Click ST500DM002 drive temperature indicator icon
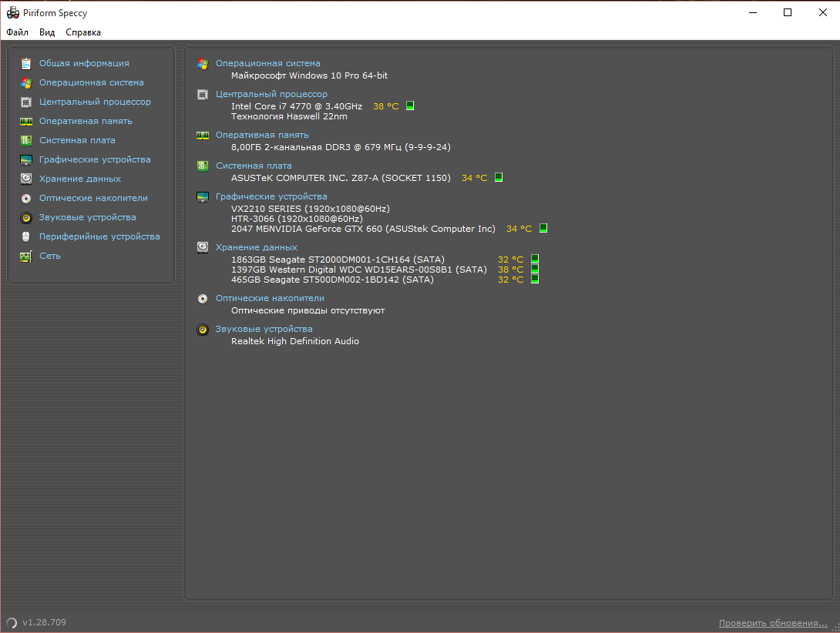Image resolution: width=840 pixels, height=633 pixels. pyautogui.click(x=535, y=279)
